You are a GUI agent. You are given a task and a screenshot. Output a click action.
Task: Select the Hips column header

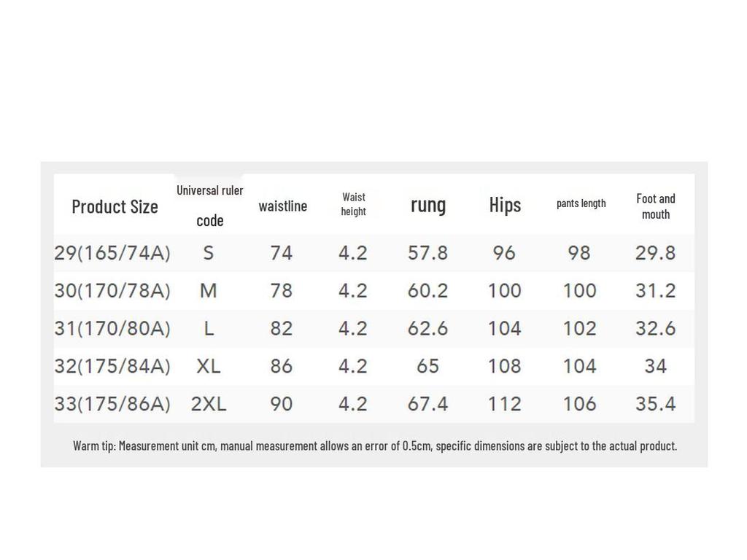[x=505, y=205]
